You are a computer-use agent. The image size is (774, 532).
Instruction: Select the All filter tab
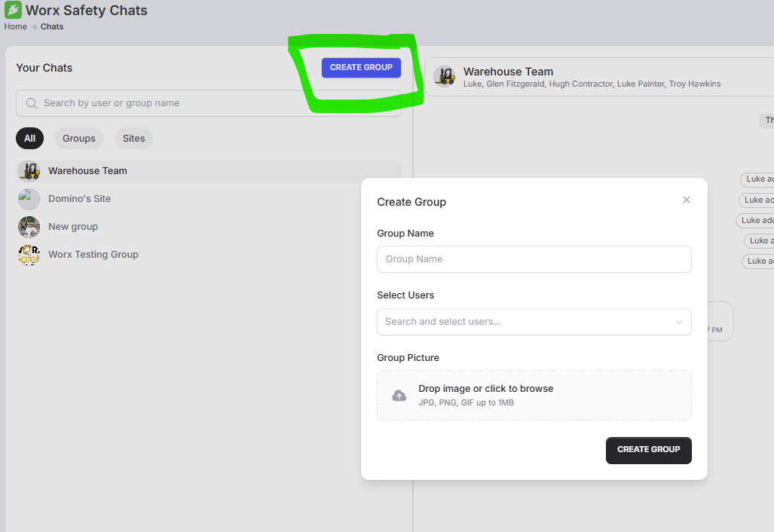coord(29,139)
